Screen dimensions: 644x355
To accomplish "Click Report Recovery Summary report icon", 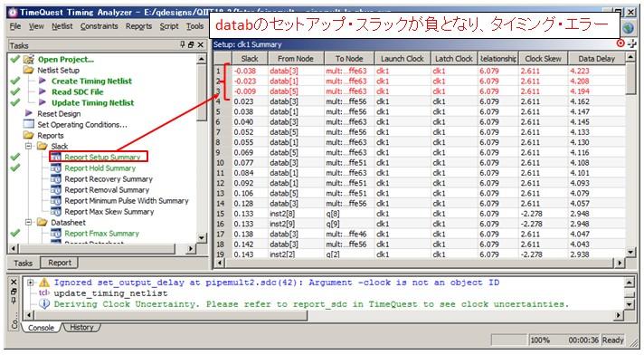I will (56, 179).
